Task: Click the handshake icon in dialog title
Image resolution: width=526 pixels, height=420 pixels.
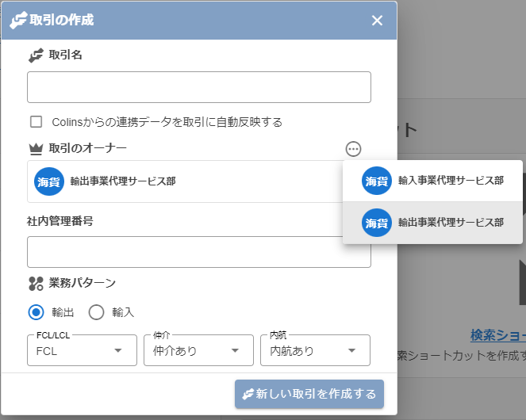Action: (17, 21)
